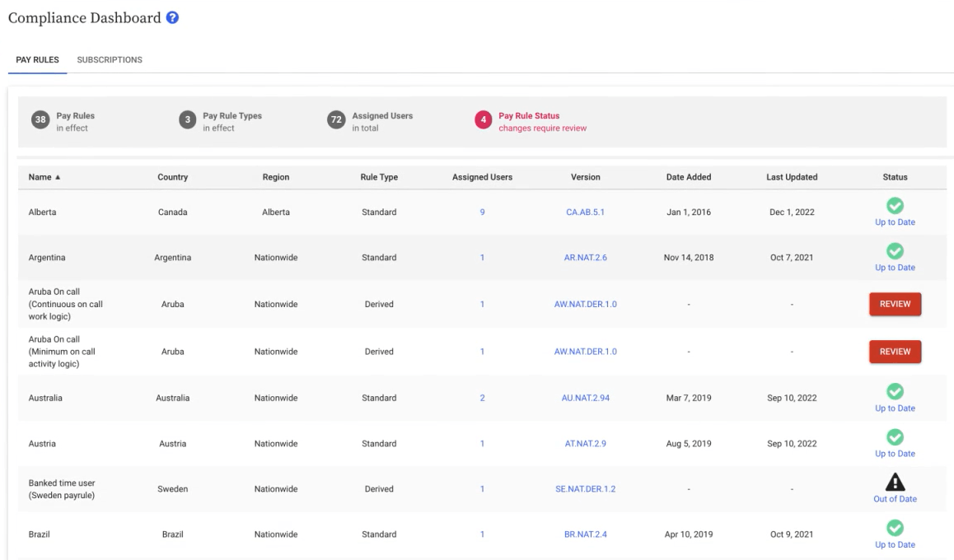Open version AT.NAT.2.9 link

click(x=585, y=444)
